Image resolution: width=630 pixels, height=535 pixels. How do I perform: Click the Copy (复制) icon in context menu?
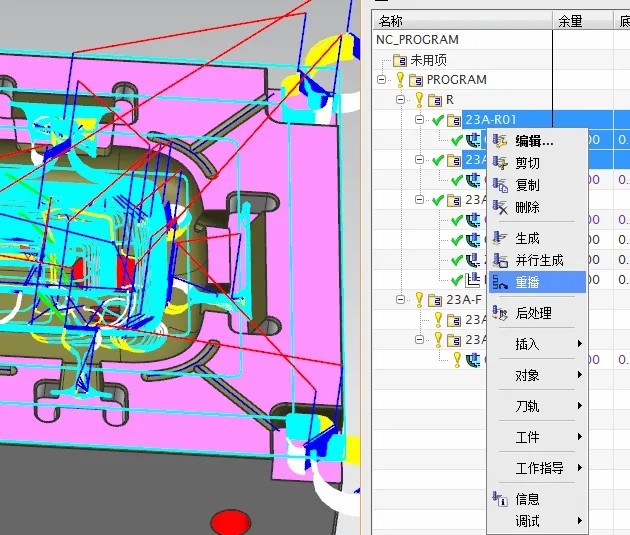click(500, 185)
